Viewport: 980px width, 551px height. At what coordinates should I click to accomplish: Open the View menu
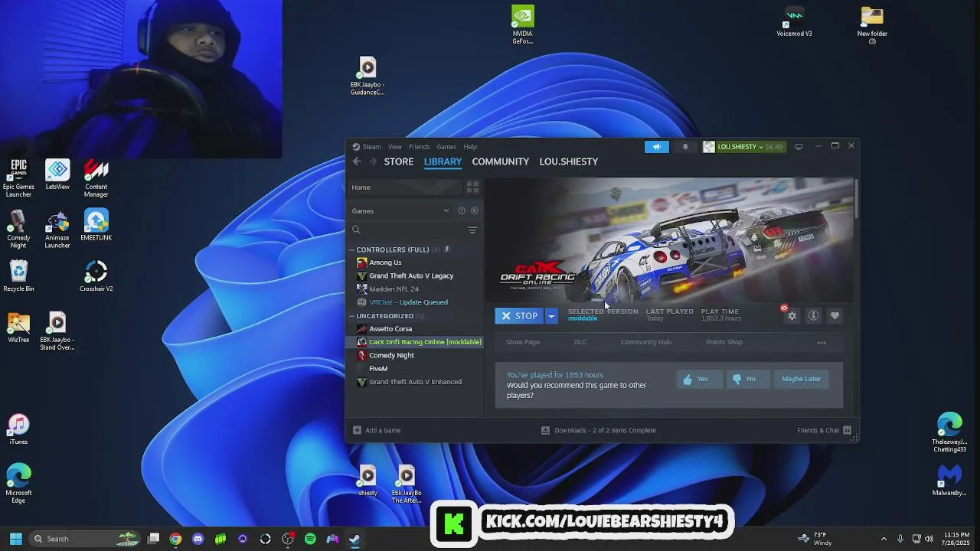394,147
